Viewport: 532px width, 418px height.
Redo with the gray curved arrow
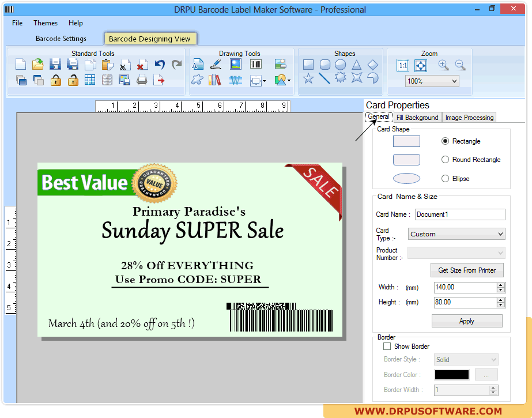176,64
